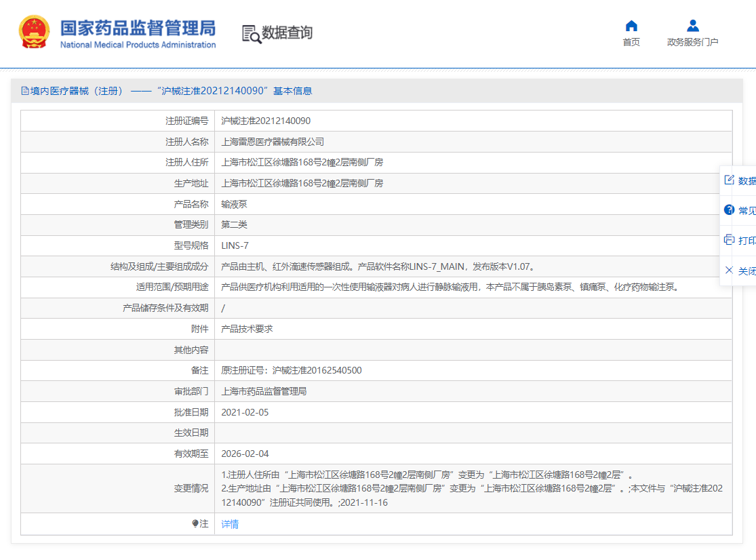Click the print icon in side panel
The height and width of the screenshot is (560, 756).
click(729, 239)
